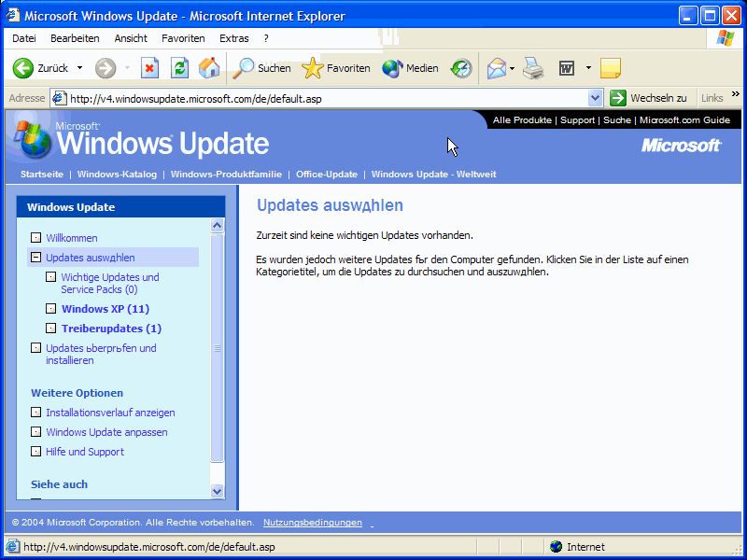Click the IE icon in title bar
The width and height of the screenshot is (747, 560).
[x=12, y=16]
